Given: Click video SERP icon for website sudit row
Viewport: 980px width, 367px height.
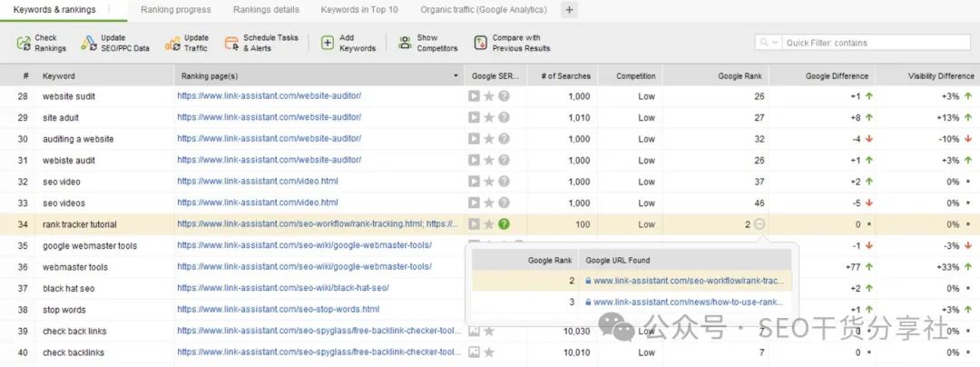Looking at the screenshot, I should (474, 96).
